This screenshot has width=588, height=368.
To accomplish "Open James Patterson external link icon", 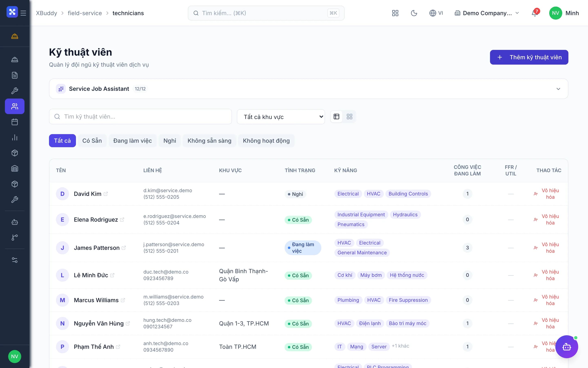I will [124, 248].
